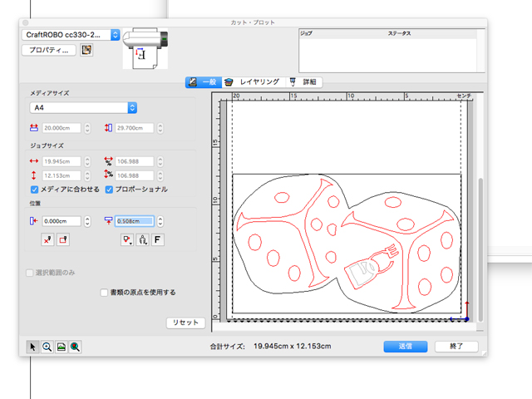Viewport: 532px width, 399px height.
Task: Click the fit-to-media view icon
Action: pyautogui.click(x=61, y=347)
